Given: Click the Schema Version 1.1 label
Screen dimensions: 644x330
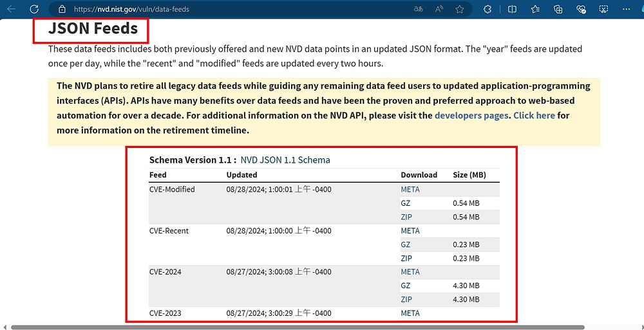Looking at the screenshot, I should [193, 160].
